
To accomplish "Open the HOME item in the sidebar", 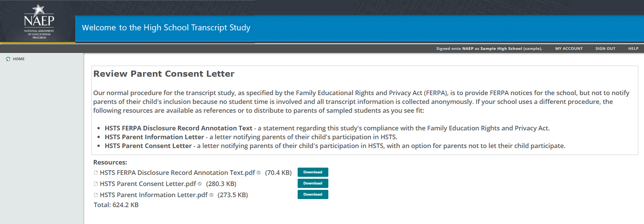I will (18, 59).
